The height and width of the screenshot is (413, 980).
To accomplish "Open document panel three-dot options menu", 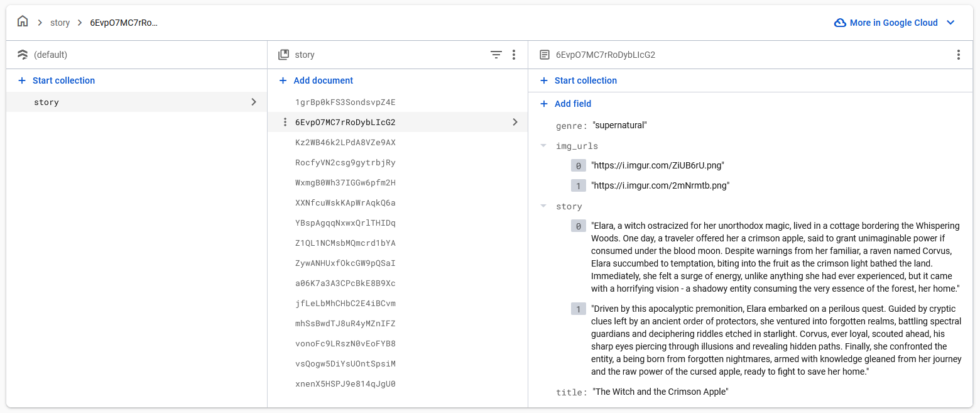I will point(958,55).
